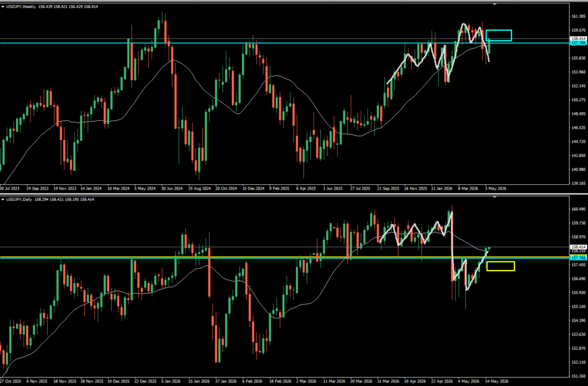Click the 21 Sep 2025 date on Weekly axis
The image size is (588, 386).
[388, 188]
